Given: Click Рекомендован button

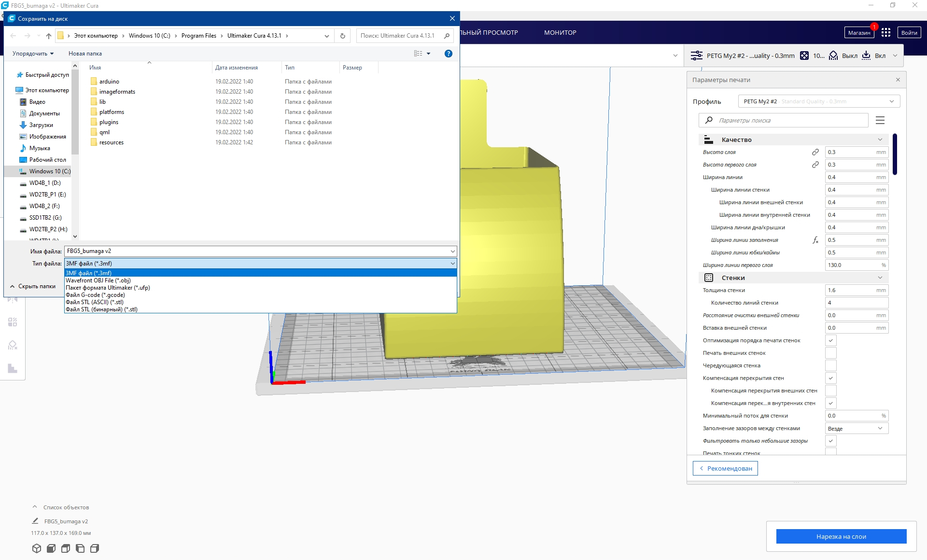Looking at the screenshot, I should pos(726,468).
